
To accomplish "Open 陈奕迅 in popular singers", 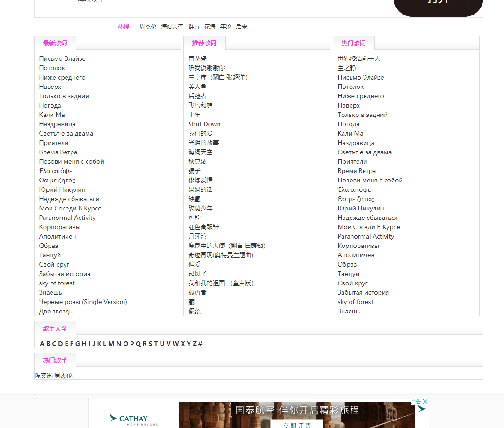I will coord(44,376).
